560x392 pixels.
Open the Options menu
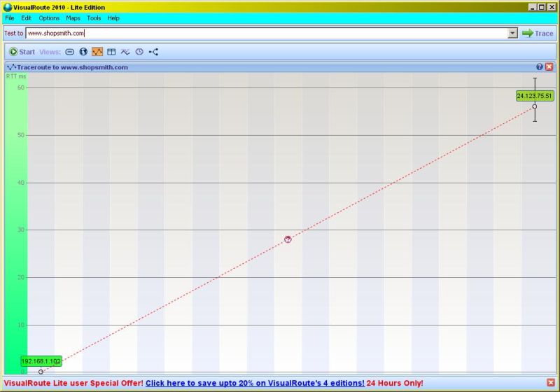49,18
